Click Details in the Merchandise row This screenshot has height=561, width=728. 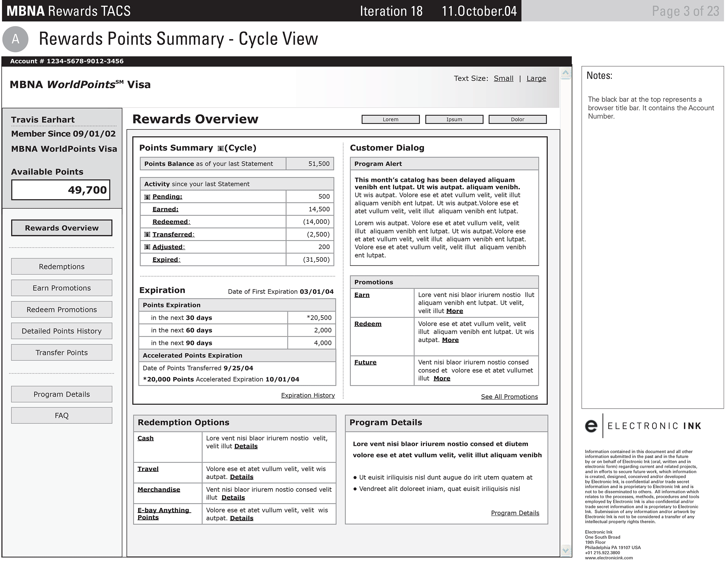pos(233,497)
